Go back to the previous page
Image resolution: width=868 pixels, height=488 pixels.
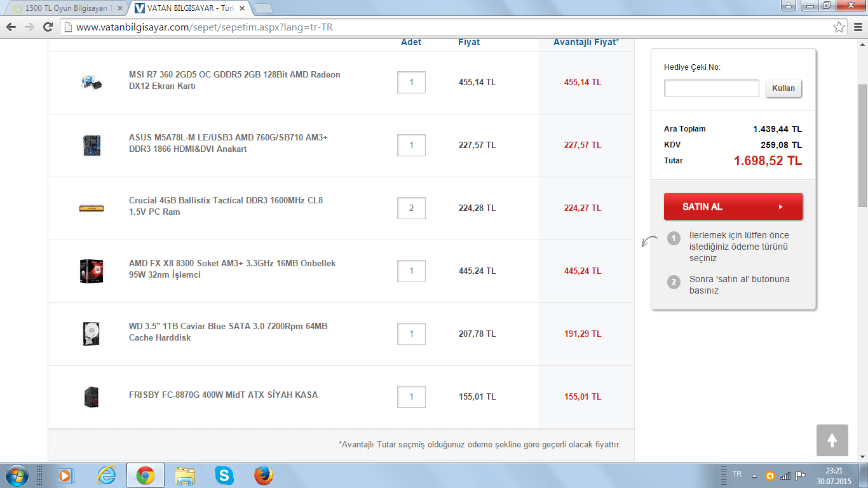[x=11, y=27]
